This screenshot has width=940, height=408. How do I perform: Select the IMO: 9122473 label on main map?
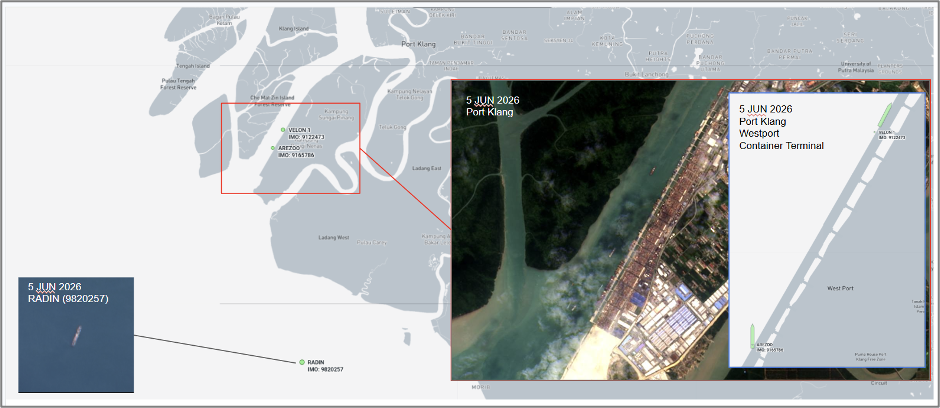[x=306, y=137]
